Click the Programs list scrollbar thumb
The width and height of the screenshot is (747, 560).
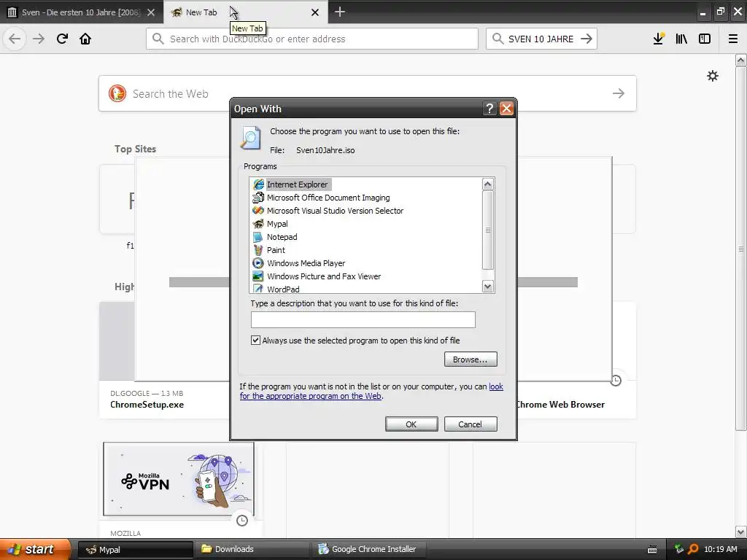click(x=488, y=230)
